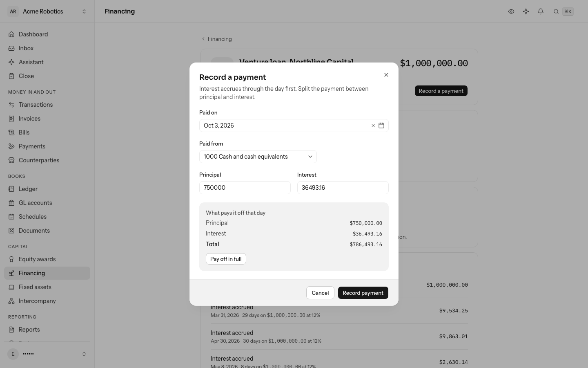Select the Apr 30, 2026 interest accrued row
588x368 pixels.
pos(339,337)
